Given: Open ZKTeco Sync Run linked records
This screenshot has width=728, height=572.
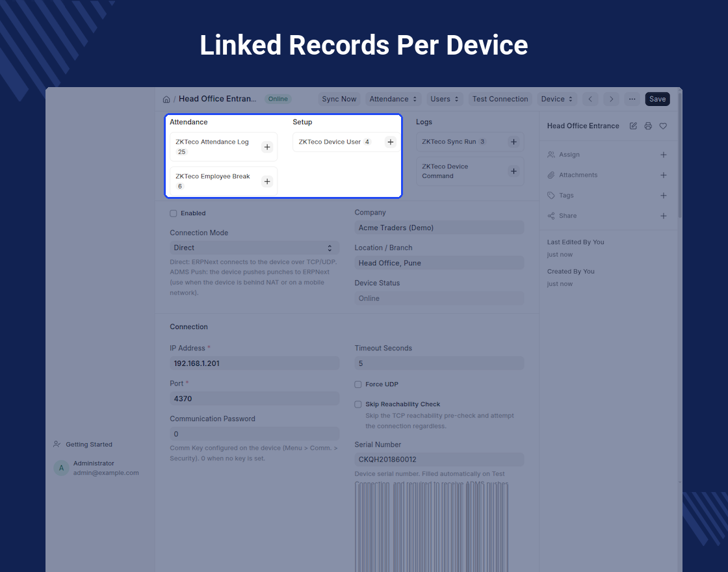Looking at the screenshot, I should 449,142.
